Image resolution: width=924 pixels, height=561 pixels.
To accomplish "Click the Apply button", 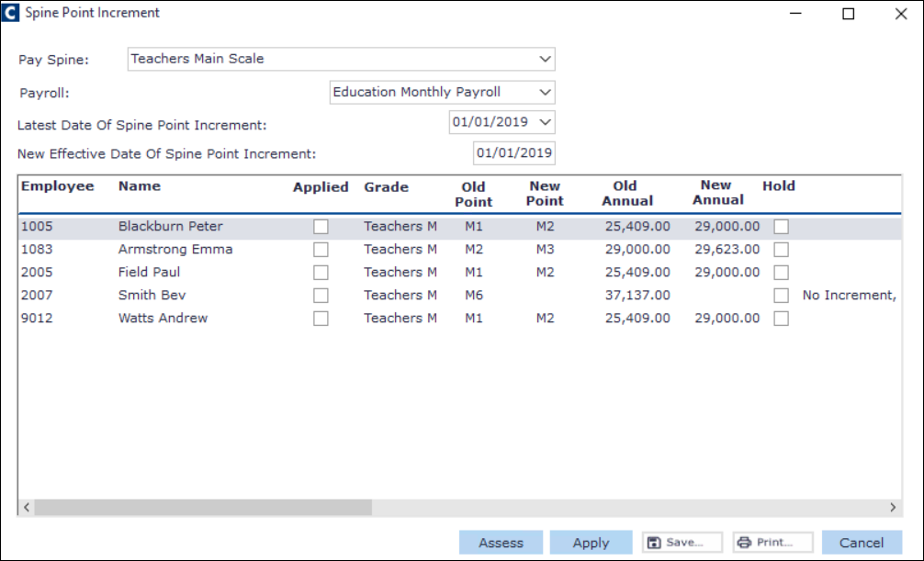I will tap(592, 542).
